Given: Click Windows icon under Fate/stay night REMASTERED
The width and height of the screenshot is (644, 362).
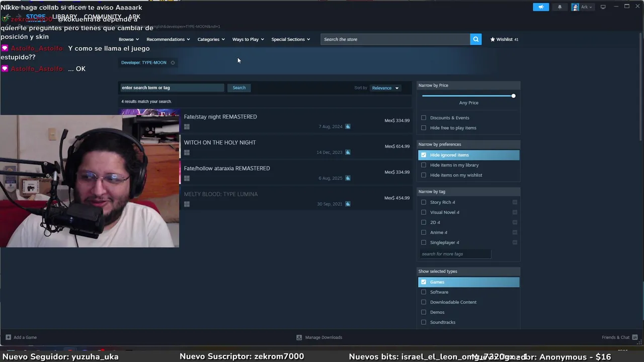Looking at the screenshot, I should (187, 127).
